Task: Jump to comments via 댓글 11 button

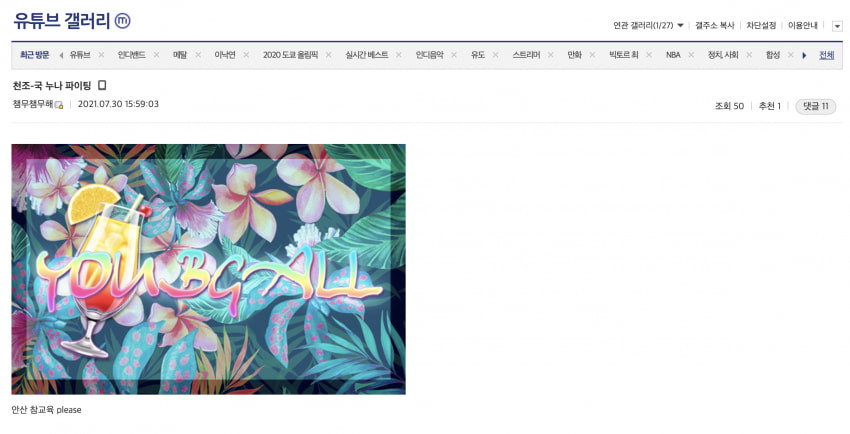Action: pyautogui.click(x=816, y=106)
